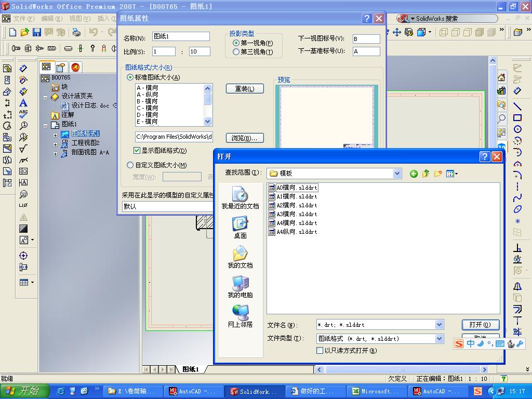Viewport: 532px width, 399px height.
Task: Click the Print toolbar icon
Action: click(77, 32)
